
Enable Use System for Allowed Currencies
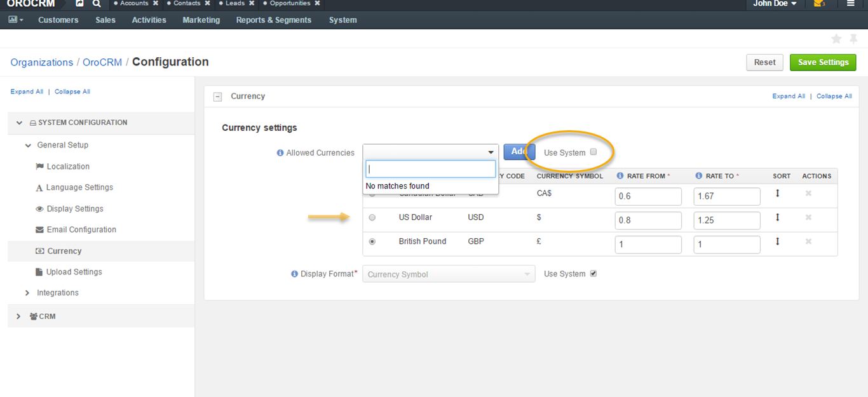[593, 152]
